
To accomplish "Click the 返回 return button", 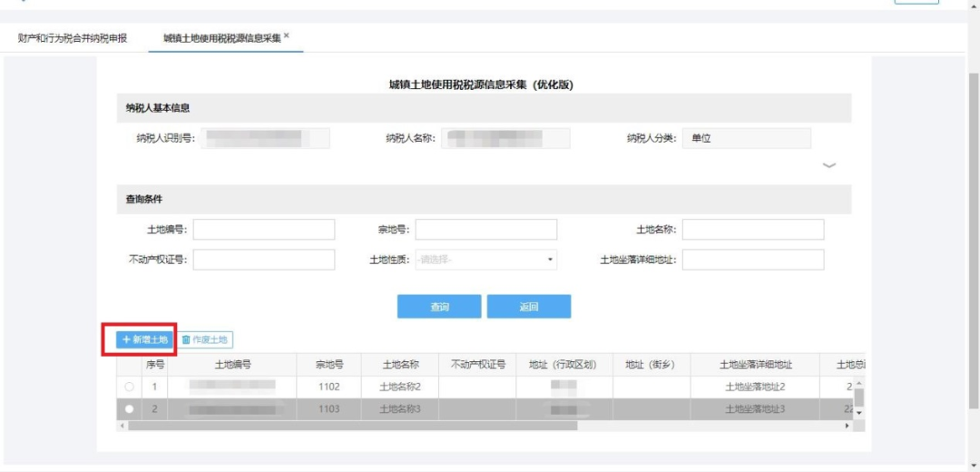I will tap(529, 307).
